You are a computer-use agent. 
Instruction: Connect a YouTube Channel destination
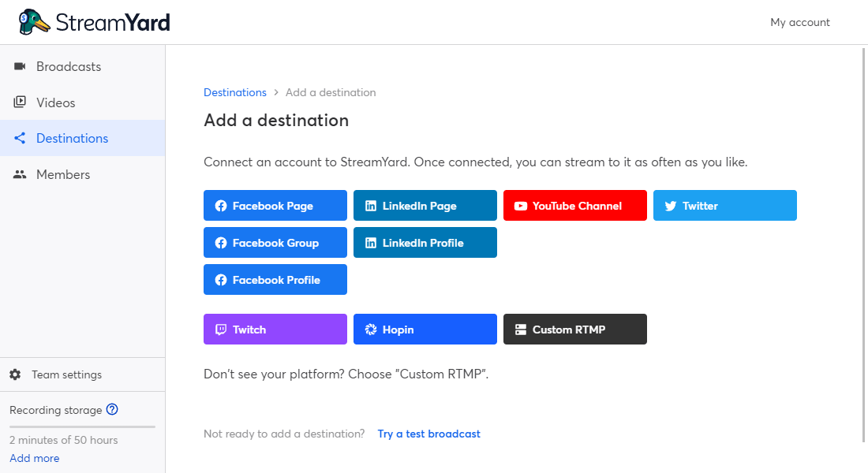pos(574,206)
